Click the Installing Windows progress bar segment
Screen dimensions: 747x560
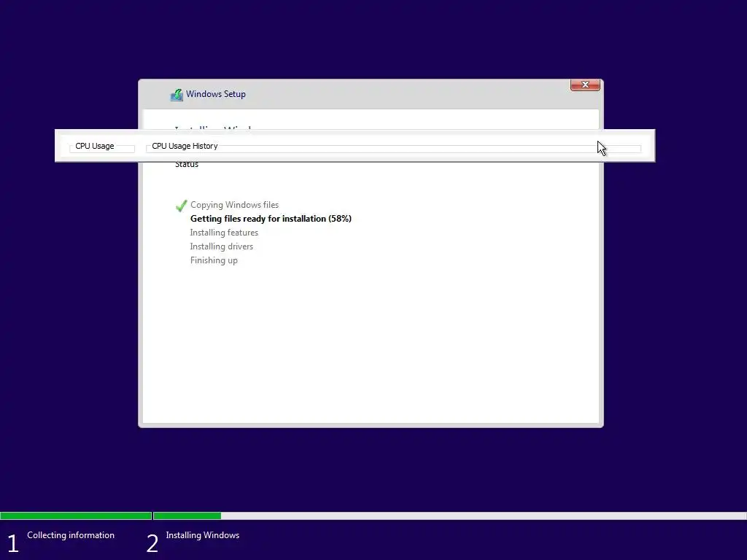tap(449, 516)
